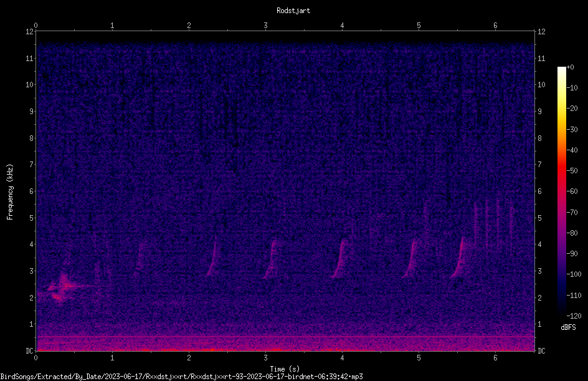Select the rising chirp near 3 seconds
This screenshot has height=381, width=588.
271,259
